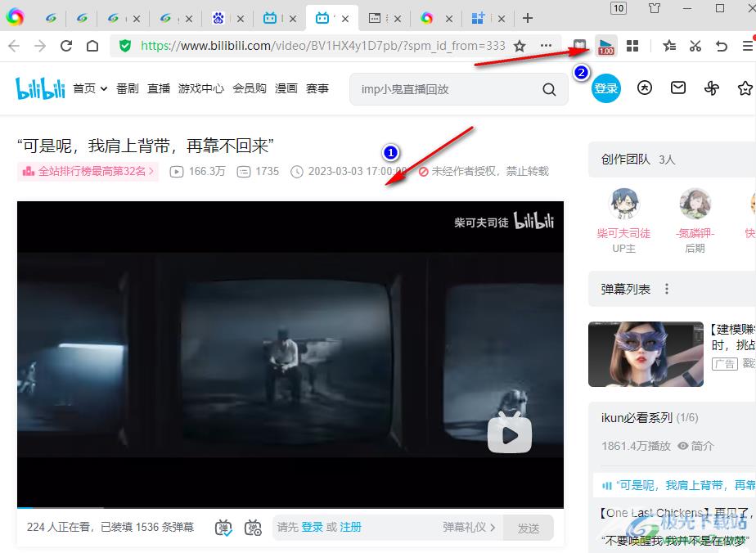Switch to the Baidu paw tab
The image size is (756, 553).
[218, 18]
